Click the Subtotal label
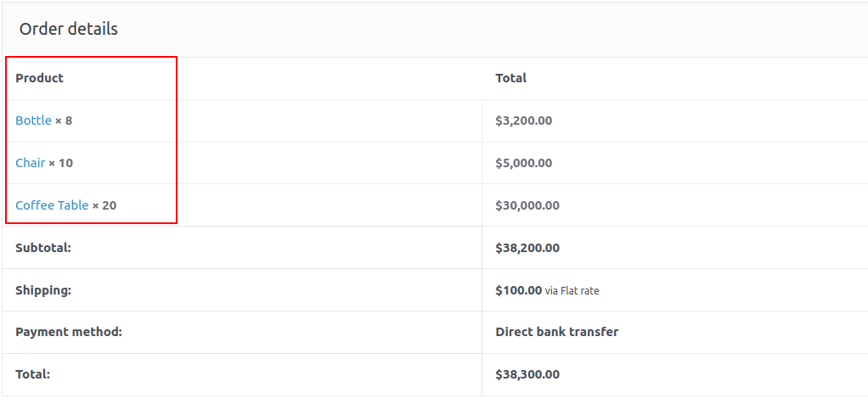This screenshot has height=404, width=868. tap(42, 248)
